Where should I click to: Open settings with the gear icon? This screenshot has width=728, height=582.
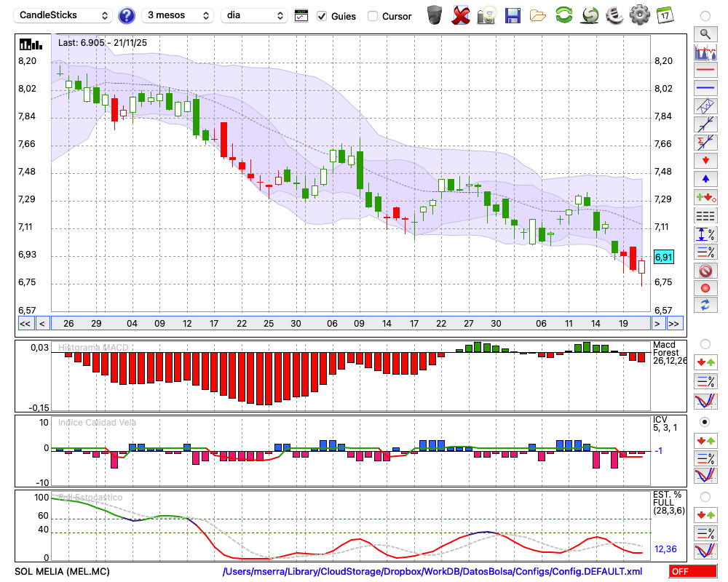[x=639, y=15]
